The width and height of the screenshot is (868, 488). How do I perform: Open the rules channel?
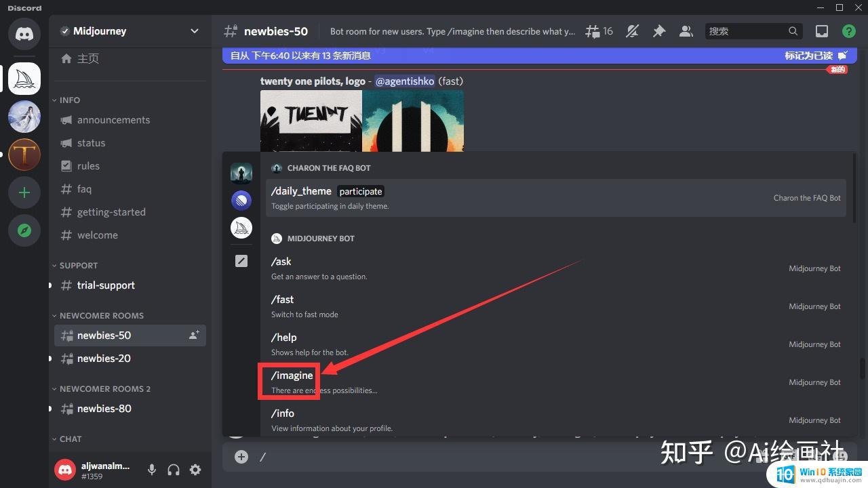point(129,166)
